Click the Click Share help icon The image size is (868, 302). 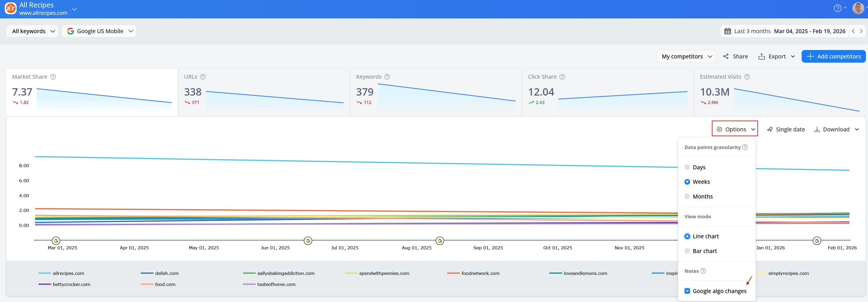pos(562,77)
